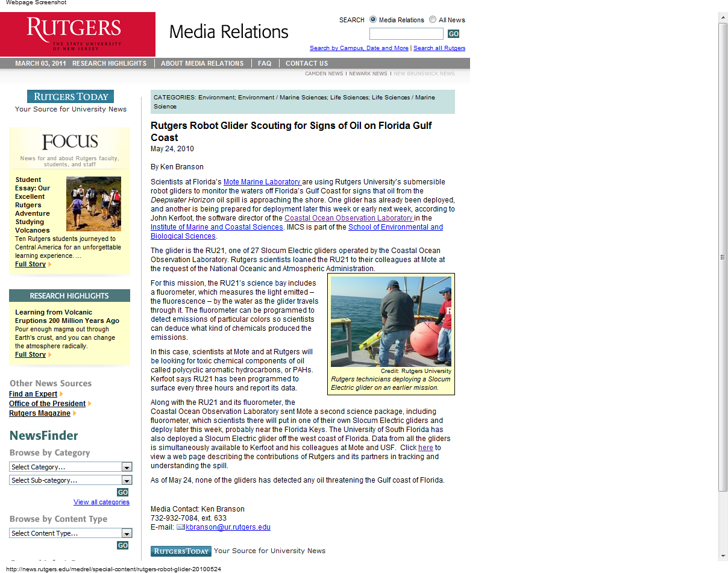Click the Student Essay headline text
The width and height of the screenshot is (728, 573).
click(33, 205)
